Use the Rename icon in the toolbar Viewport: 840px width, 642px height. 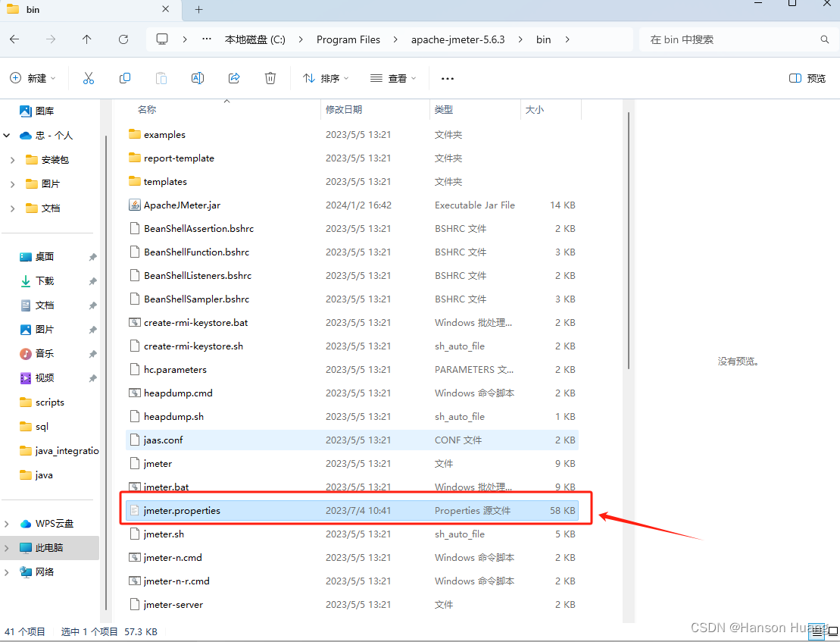tap(198, 78)
